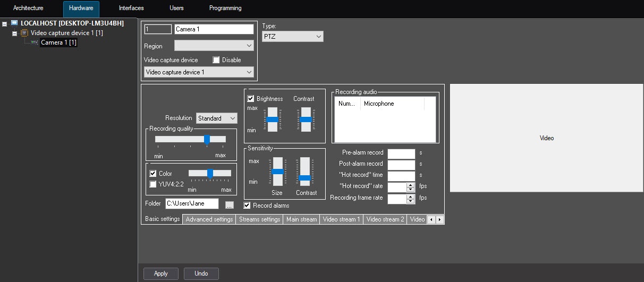
Task: Switch to the Hardware tab
Action: tap(81, 8)
